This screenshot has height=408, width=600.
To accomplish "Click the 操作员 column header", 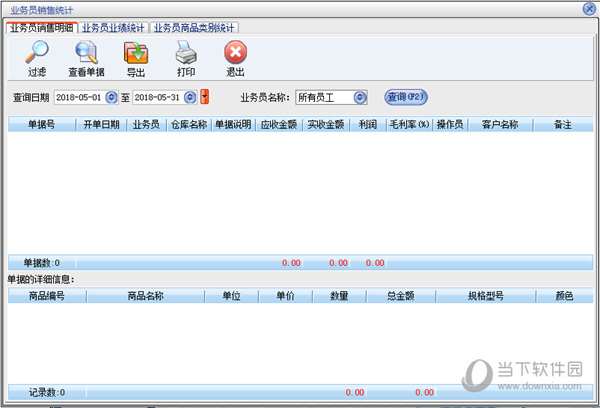I will coord(450,124).
